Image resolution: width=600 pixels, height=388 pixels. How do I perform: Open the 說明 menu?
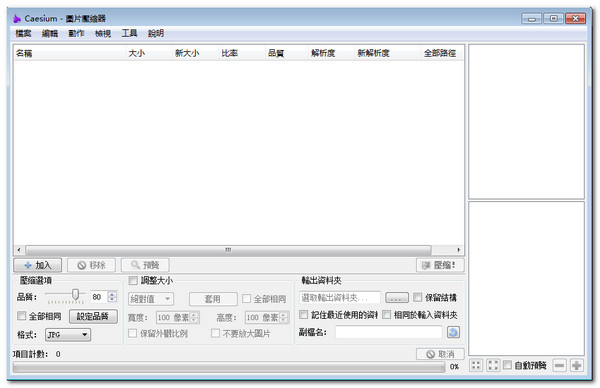tap(156, 33)
